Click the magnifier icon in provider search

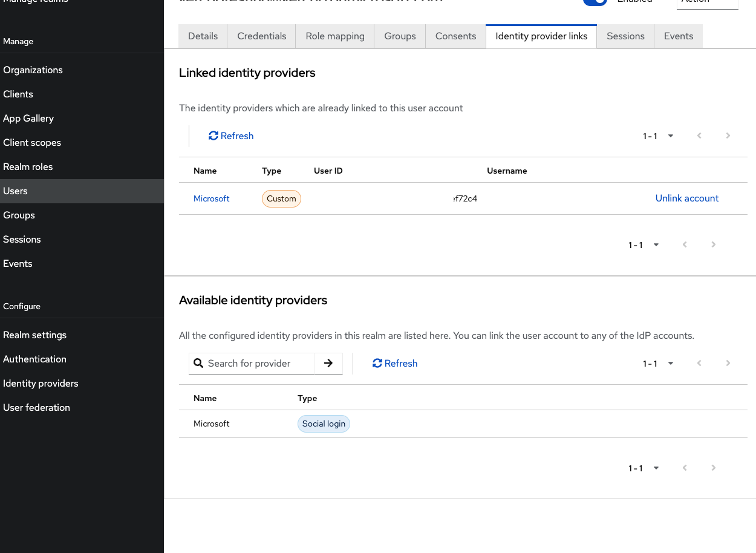click(x=198, y=364)
